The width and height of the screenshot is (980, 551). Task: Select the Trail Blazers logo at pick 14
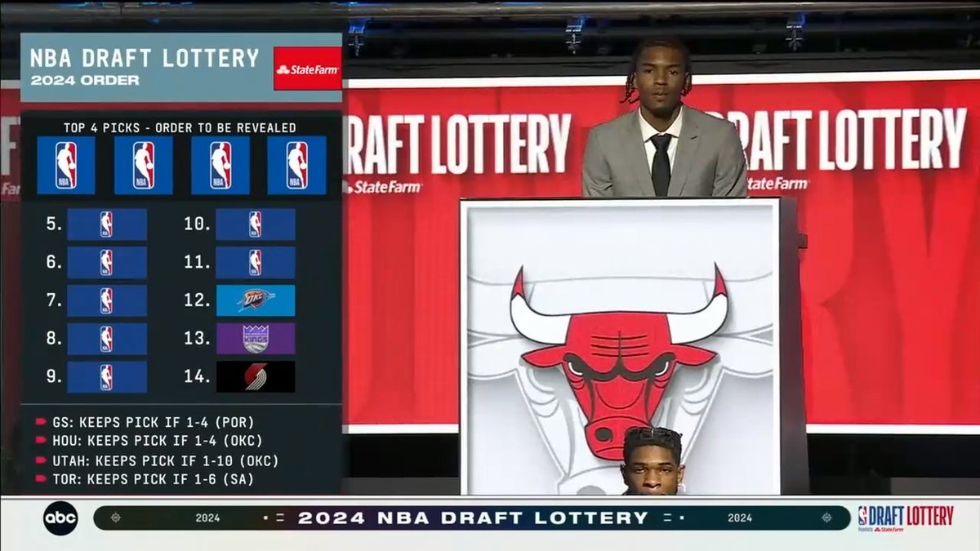[x=256, y=377]
